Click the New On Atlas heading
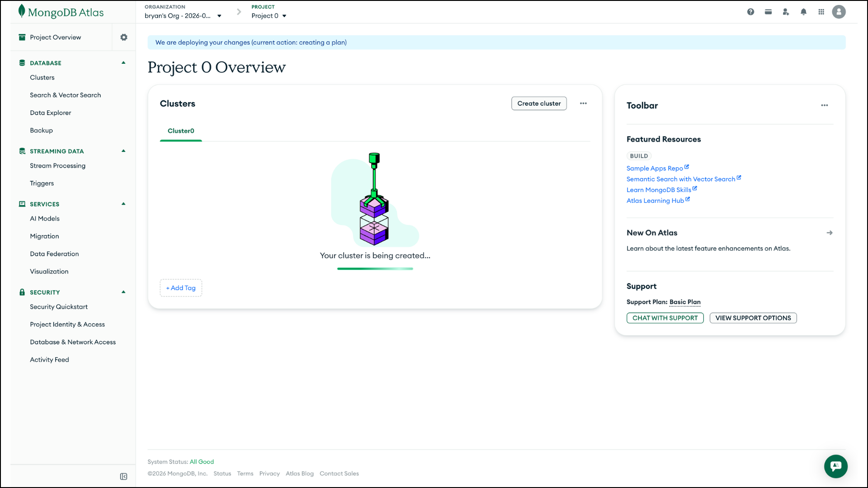868x488 pixels. (x=652, y=233)
